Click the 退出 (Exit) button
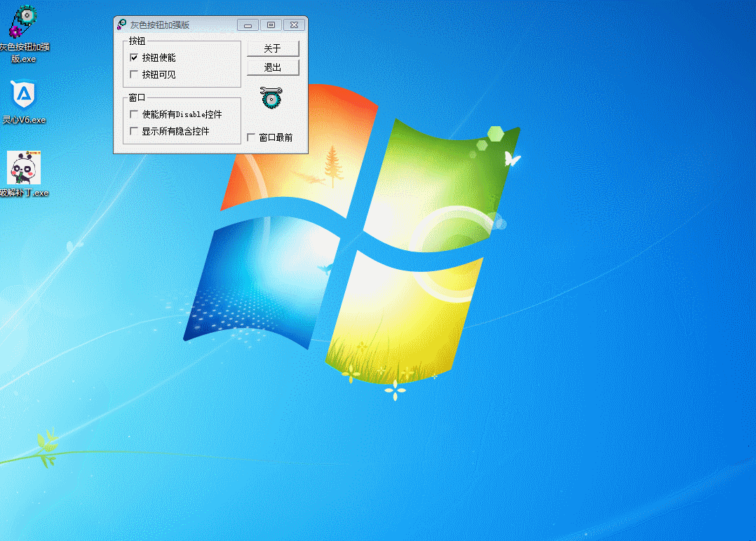 tap(273, 68)
